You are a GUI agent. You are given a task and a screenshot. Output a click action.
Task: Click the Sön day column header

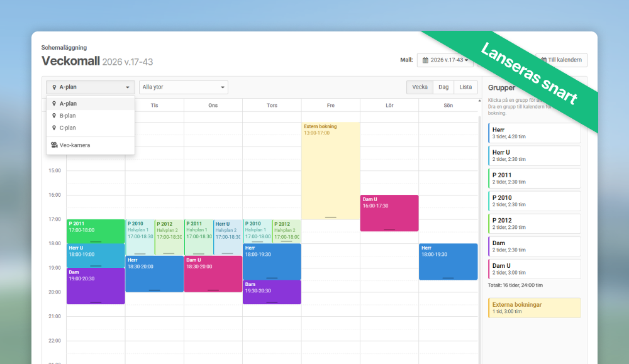point(448,106)
